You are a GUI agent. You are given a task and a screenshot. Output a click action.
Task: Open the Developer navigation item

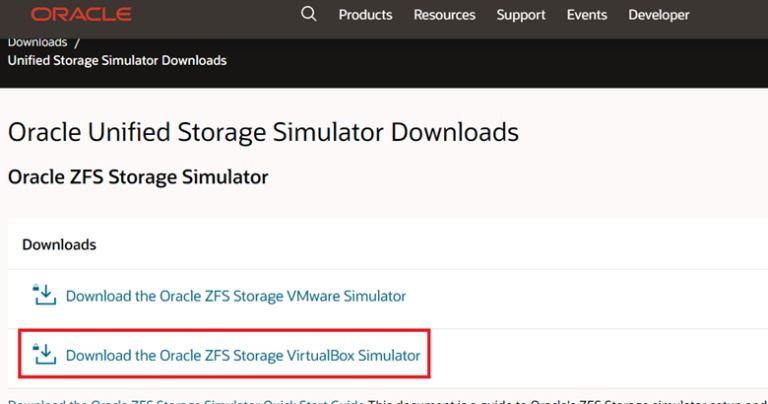tap(658, 15)
